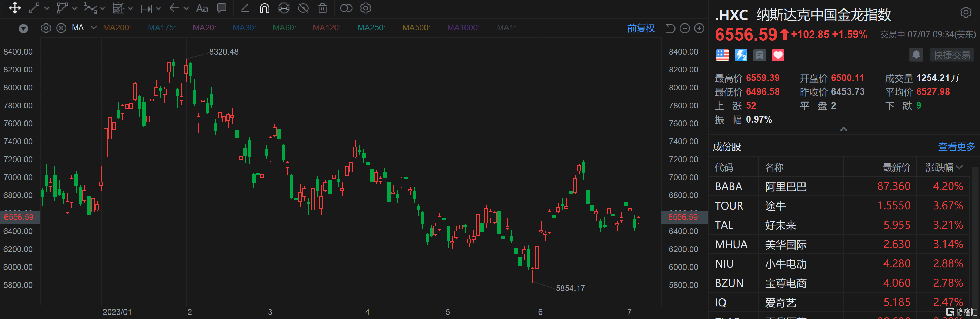The image size is (980, 319).
Task: Click the MA250 legend label
Action: (x=372, y=28)
